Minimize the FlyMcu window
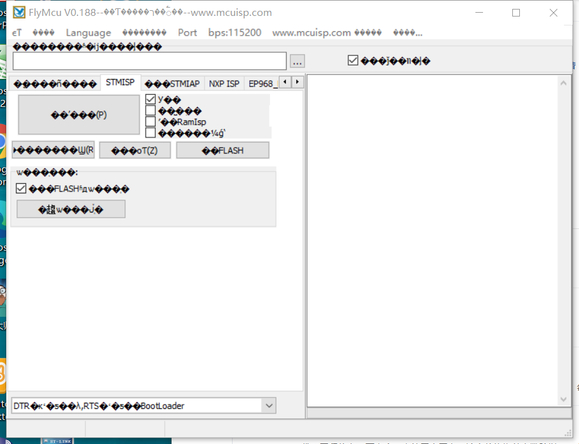This screenshot has width=579, height=444. click(479, 13)
